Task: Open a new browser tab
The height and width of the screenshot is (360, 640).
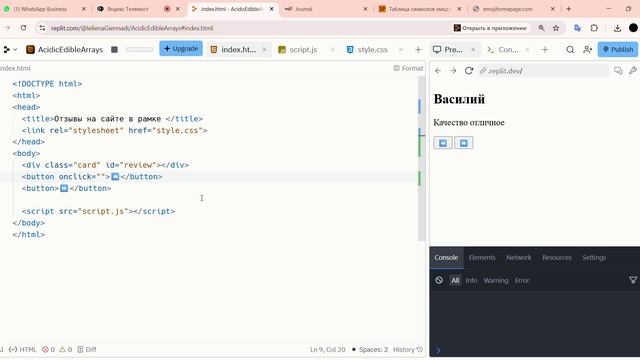Action: 569,9
